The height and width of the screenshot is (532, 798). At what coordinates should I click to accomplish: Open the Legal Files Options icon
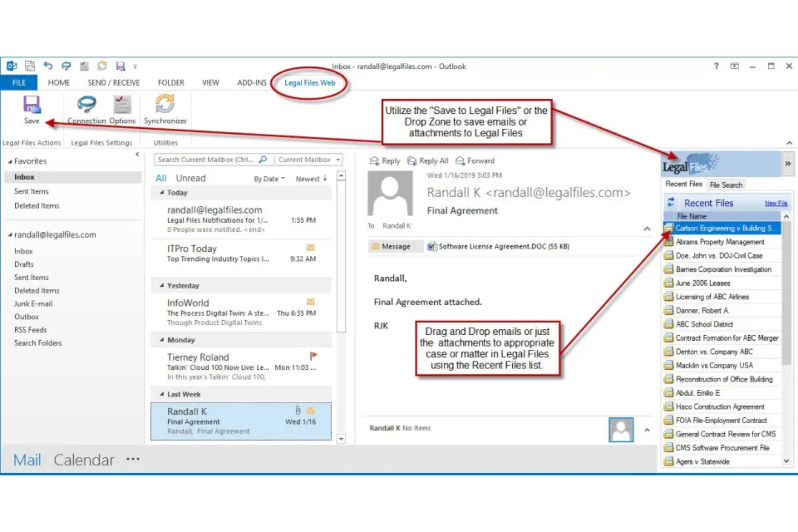tap(122, 105)
